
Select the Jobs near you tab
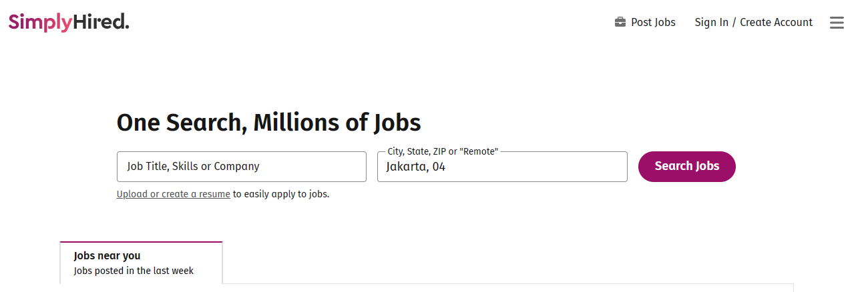click(x=141, y=263)
